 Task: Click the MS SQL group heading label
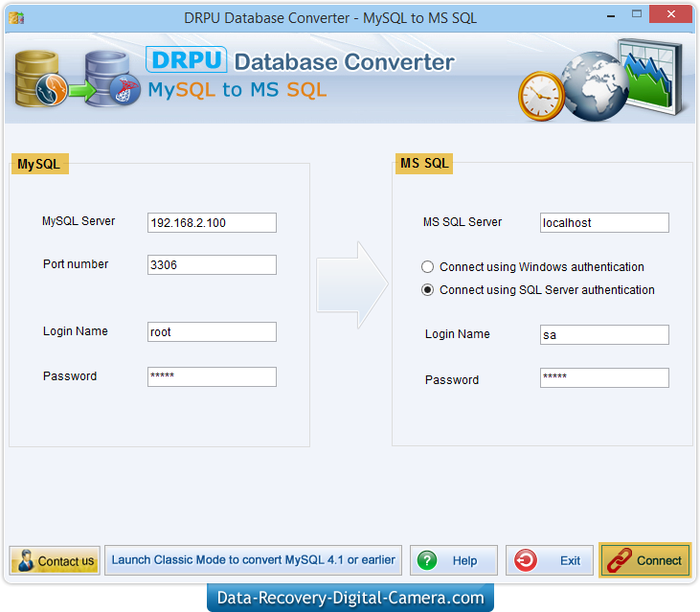424,164
